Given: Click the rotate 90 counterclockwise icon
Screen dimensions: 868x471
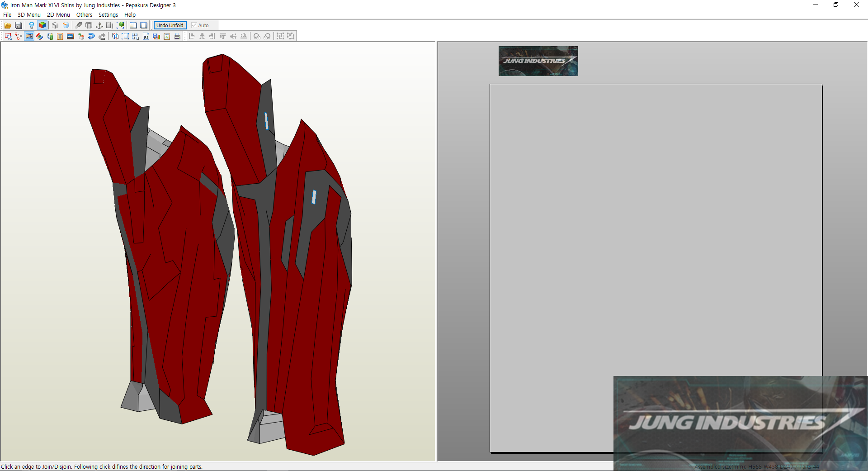Looking at the screenshot, I should coord(257,36).
